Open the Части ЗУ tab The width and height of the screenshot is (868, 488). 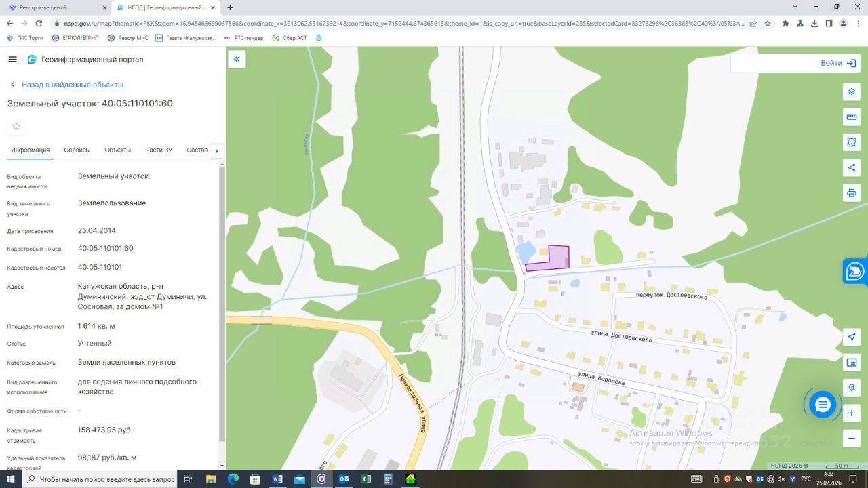159,150
